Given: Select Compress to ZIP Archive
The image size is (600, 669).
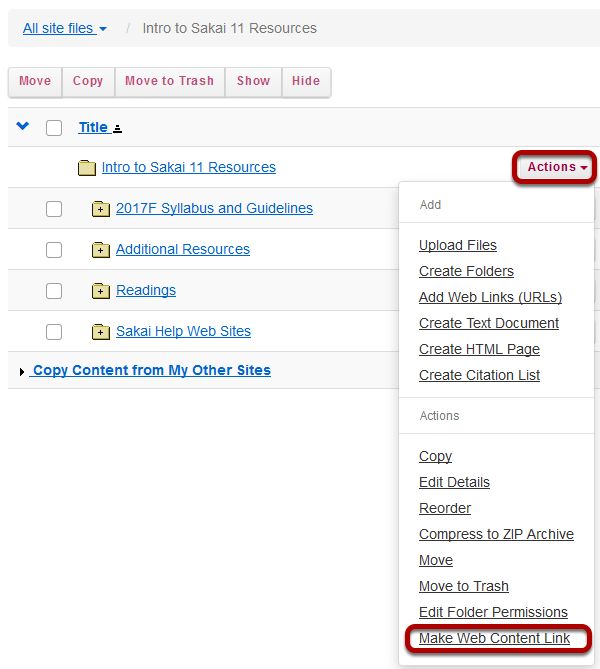Looking at the screenshot, I should pyautogui.click(x=496, y=534).
